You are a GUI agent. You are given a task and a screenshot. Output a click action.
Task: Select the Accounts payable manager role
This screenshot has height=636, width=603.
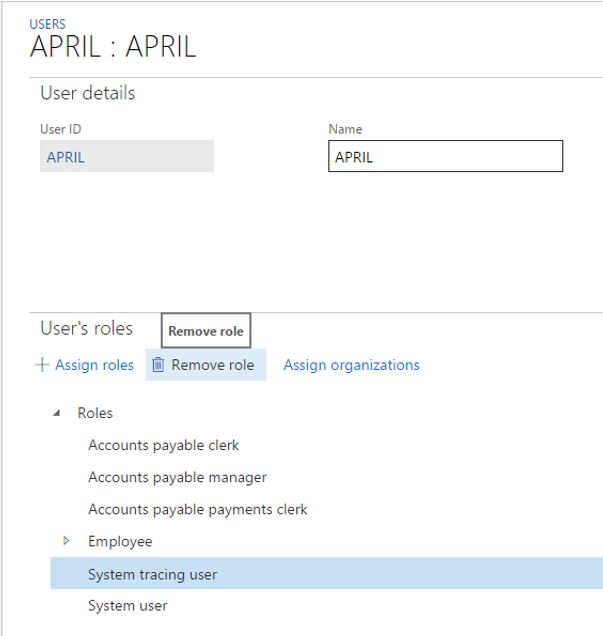pos(177,477)
